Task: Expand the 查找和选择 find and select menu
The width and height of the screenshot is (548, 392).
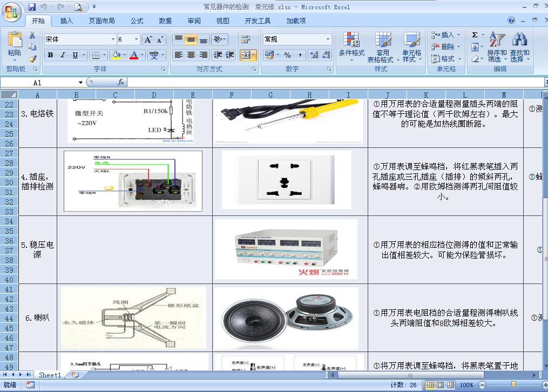Action: click(x=520, y=47)
